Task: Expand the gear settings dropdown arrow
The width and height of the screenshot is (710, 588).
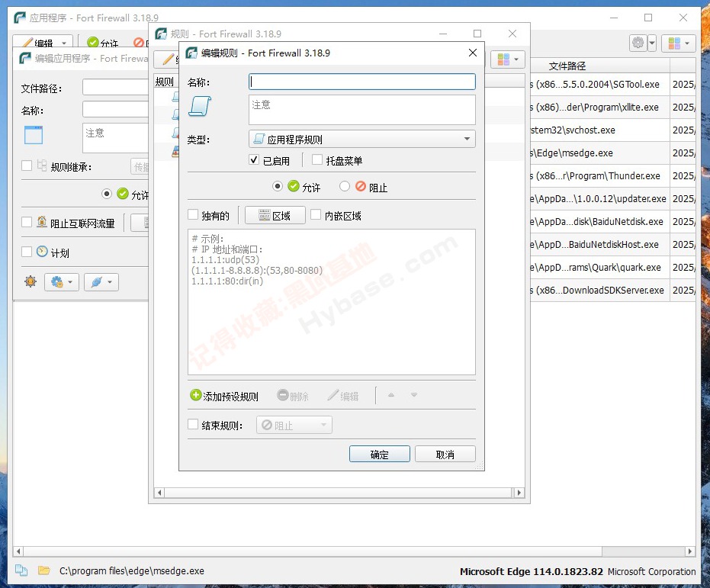Action: pos(652,43)
